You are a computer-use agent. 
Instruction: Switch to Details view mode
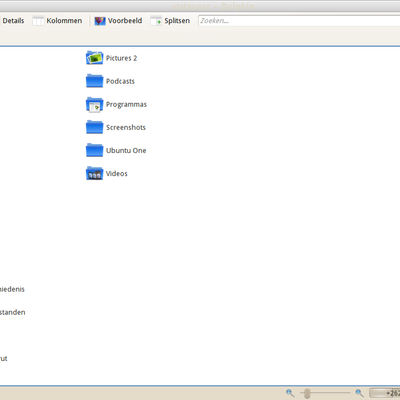[13, 21]
